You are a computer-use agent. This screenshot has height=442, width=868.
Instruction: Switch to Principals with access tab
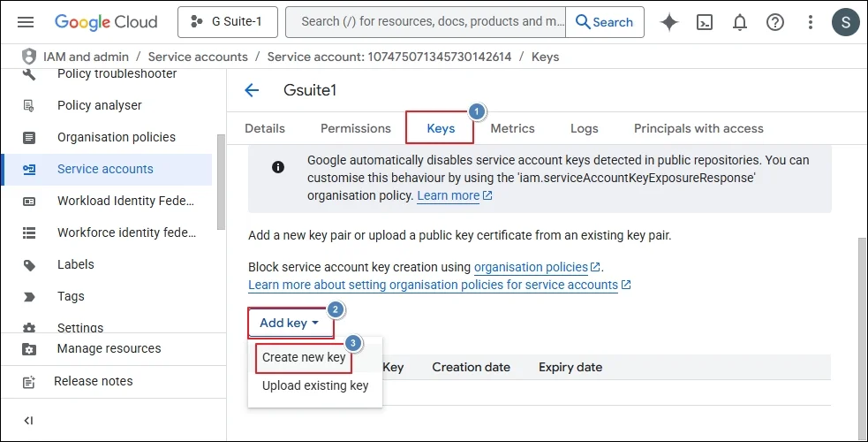[698, 128]
